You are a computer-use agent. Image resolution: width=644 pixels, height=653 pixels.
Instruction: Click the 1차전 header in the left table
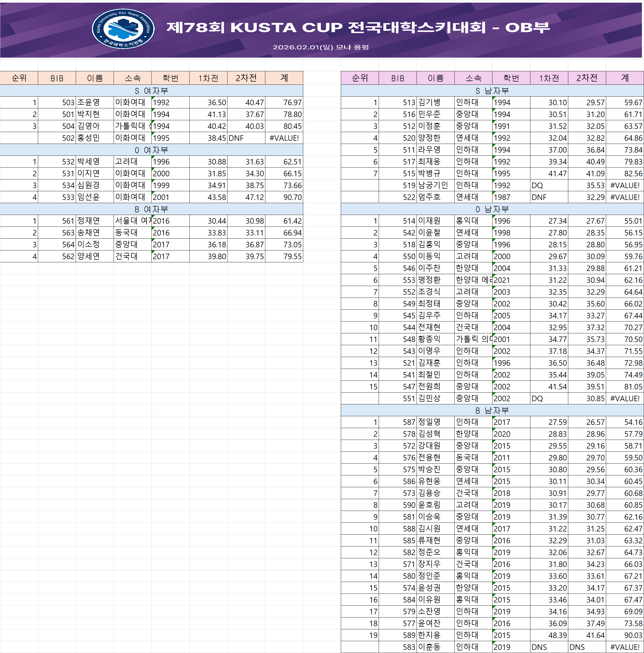click(x=208, y=78)
